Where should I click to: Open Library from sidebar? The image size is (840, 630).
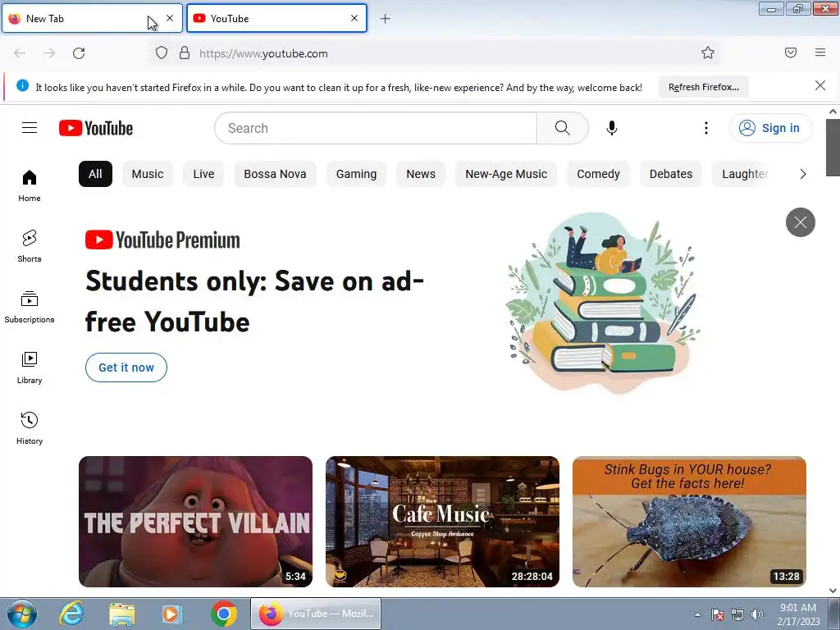coord(30,367)
